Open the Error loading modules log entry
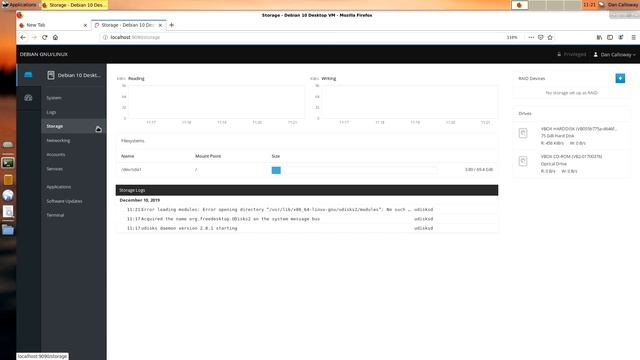The image size is (640, 360). click(307, 209)
